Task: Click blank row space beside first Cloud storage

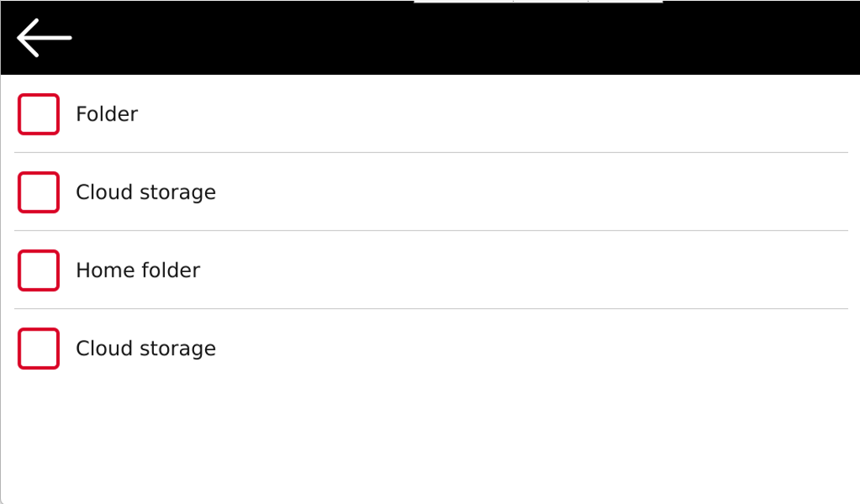Action: (x=532, y=192)
